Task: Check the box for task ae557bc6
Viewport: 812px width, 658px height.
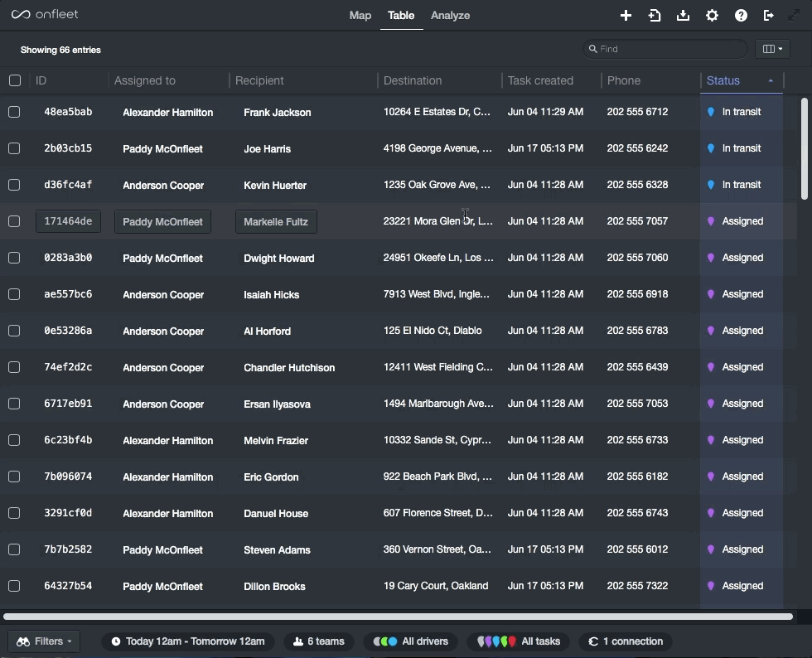Action: [15, 294]
